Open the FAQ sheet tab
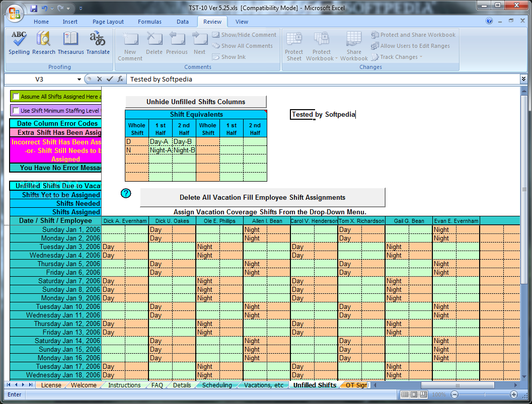This screenshot has width=532, height=404. click(x=157, y=385)
